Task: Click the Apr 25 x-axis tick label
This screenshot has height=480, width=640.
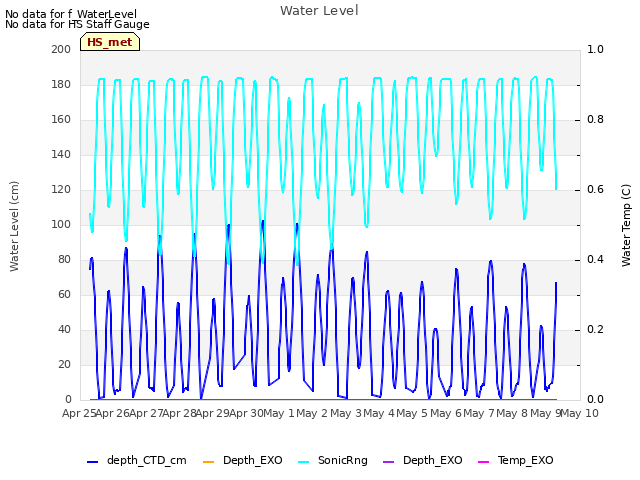Action: point(79,413)
